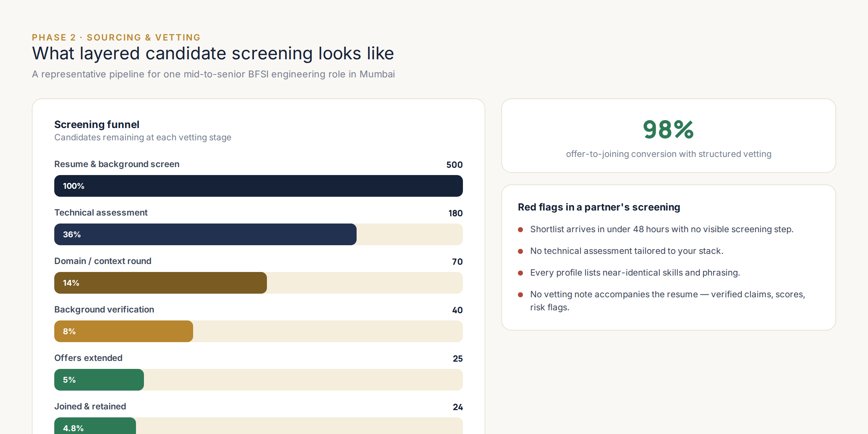
Task: Click red bullet dot beside 'No vetting note'
Action: [x=520, y=295]
